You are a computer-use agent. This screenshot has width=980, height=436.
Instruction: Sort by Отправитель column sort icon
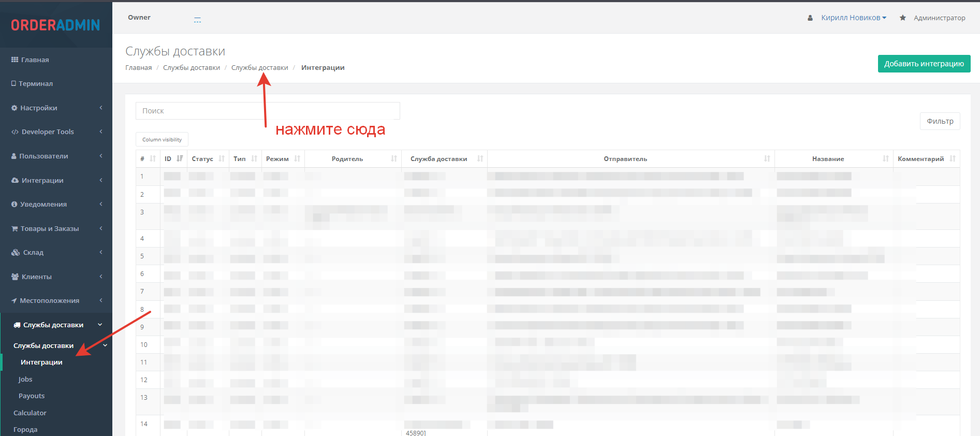point(767,158)
